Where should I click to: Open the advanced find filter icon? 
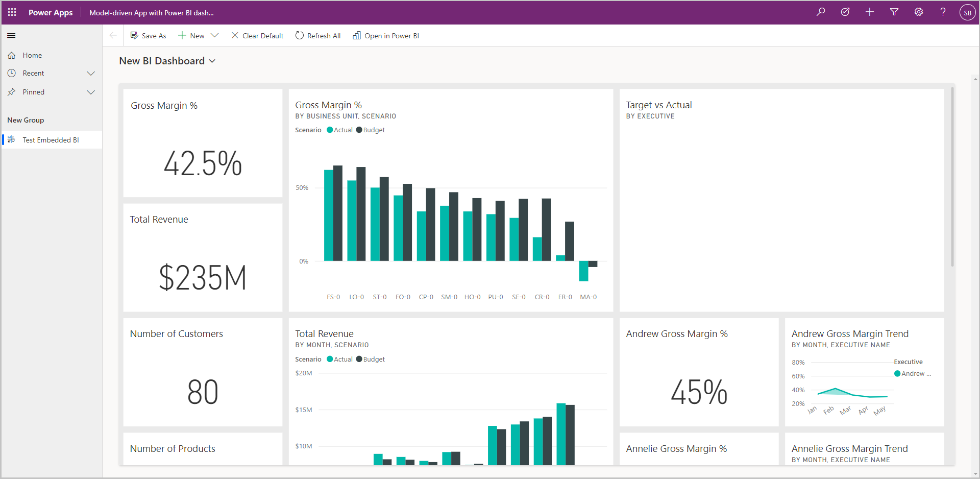tap(894, 12)
